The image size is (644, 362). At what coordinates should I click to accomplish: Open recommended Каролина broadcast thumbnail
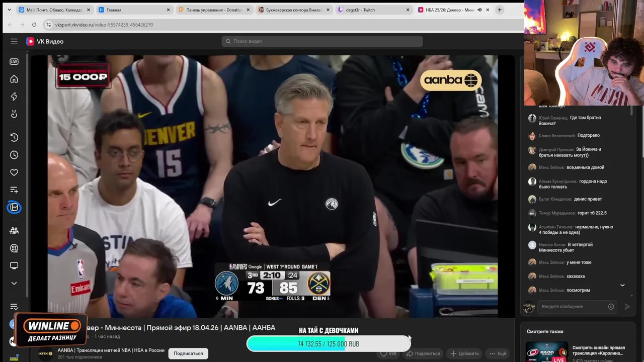546,352
